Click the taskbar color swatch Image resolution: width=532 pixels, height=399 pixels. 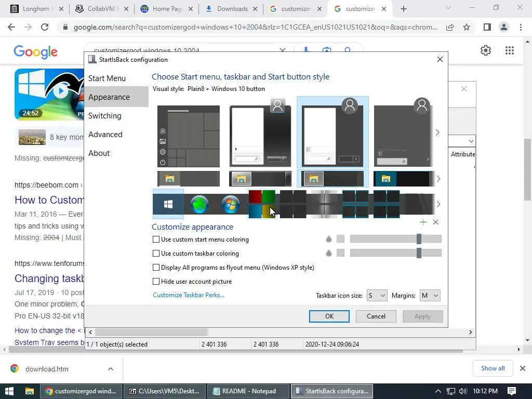click(340, 253)
